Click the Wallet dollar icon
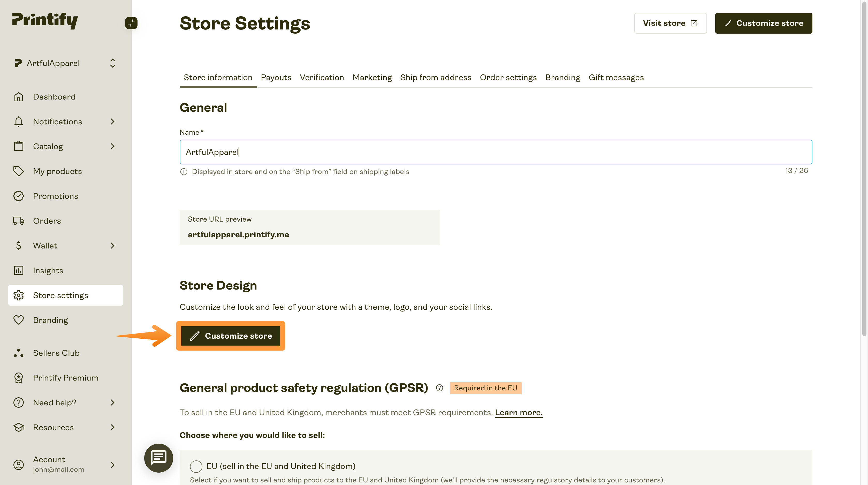Image resolution: width=868 pixels, height=485 pixels. [19, 245]
